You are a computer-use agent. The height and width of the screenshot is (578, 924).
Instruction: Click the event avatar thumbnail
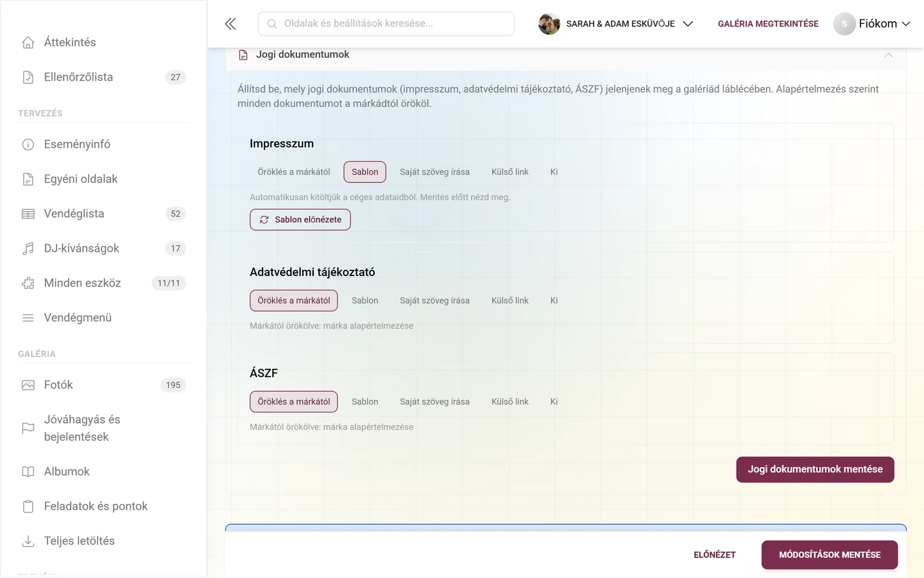[549, 24]
